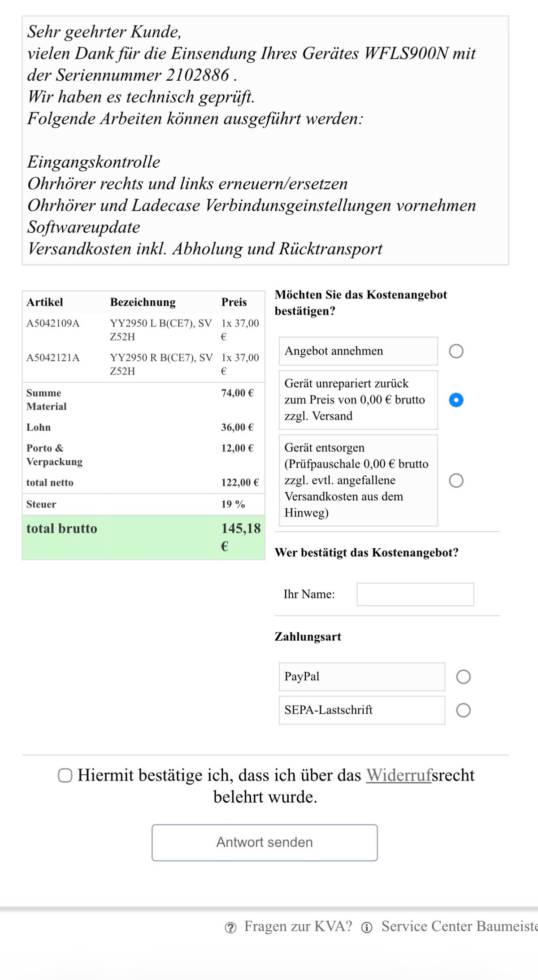
Task: Open 'Fragen zur KVA?' link
Action: coord(298,927)
